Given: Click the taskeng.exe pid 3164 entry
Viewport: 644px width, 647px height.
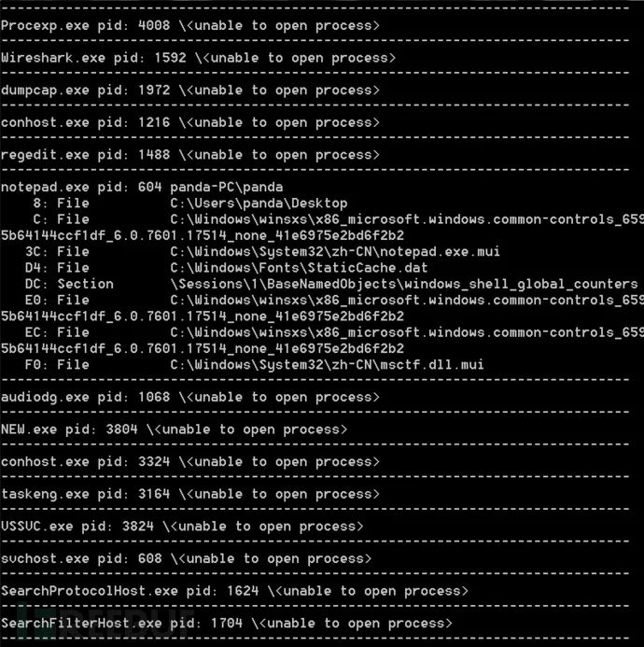Looking at the screenshot, I should pos(189,494).
